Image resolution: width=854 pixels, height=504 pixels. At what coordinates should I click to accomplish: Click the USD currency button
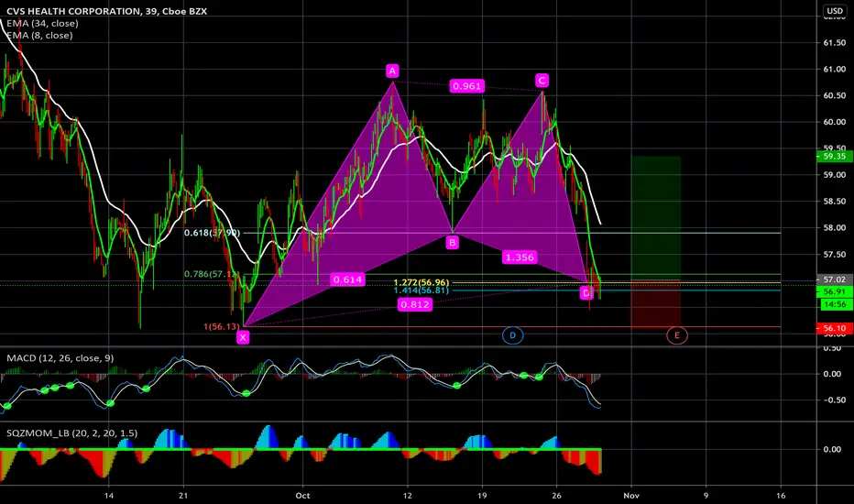click(835, 10)
